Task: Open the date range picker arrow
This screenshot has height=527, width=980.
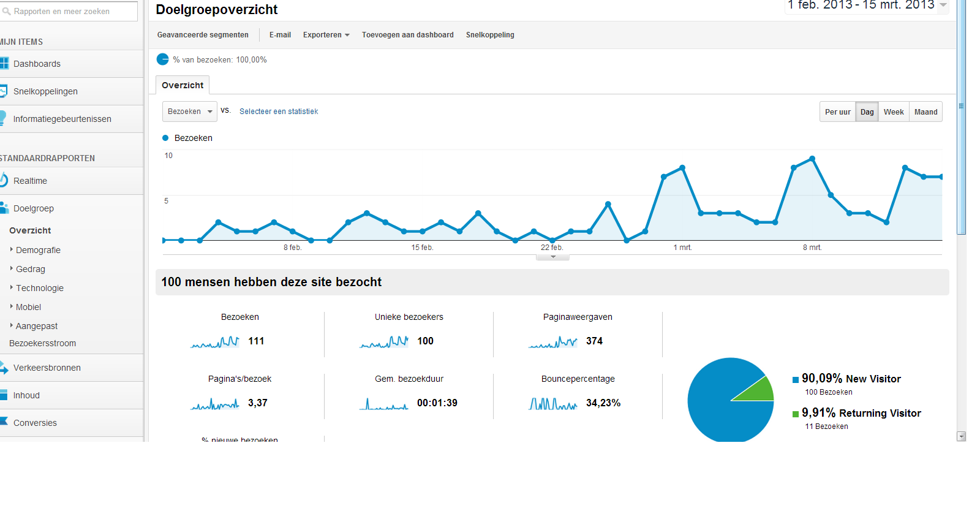Action: click(x=943, y=5)
